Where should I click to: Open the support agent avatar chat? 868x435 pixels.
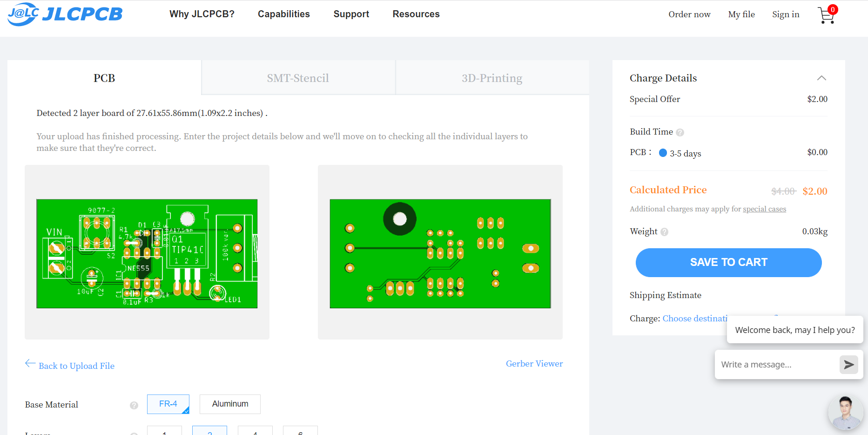pyautogui.click(x=845, y=413)
